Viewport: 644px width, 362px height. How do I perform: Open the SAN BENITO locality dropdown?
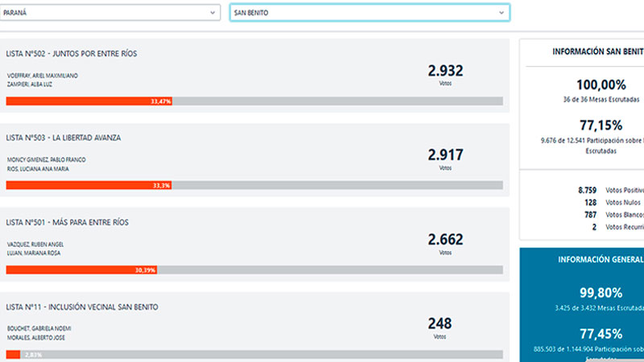click(x=369, y=13)
